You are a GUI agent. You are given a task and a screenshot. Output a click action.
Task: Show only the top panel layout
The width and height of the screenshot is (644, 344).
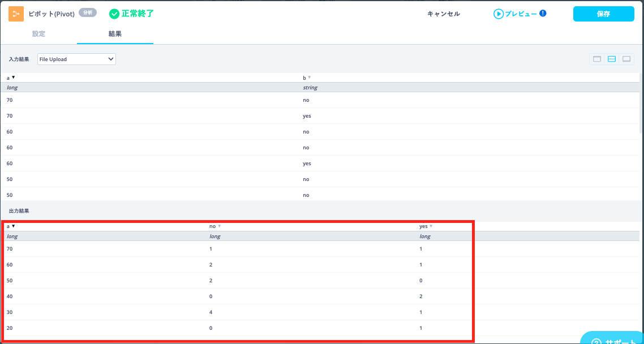597,59
